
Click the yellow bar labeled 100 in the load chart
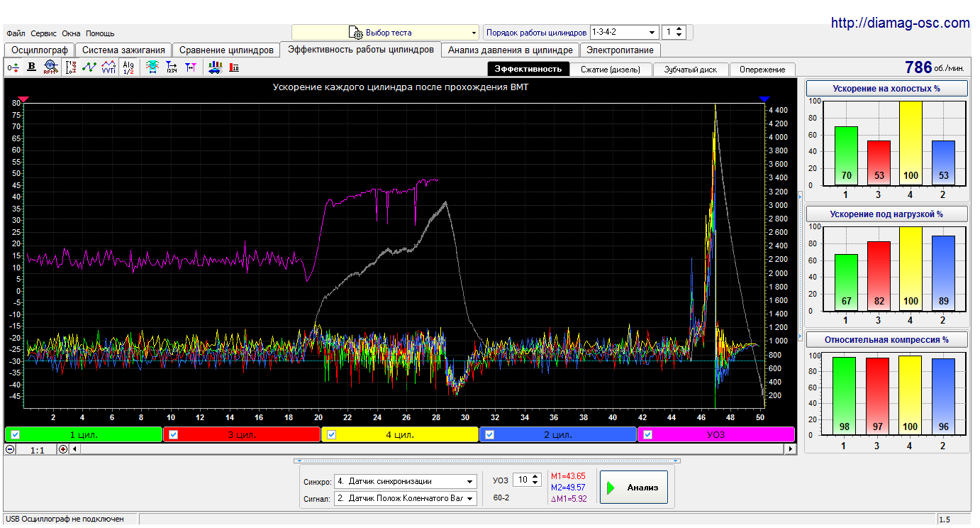[910, 269]
